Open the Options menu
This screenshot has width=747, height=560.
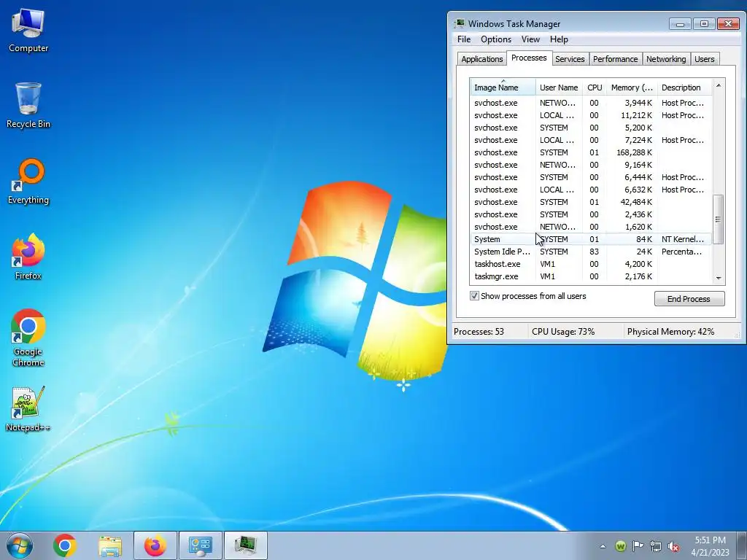pos(496,39)
